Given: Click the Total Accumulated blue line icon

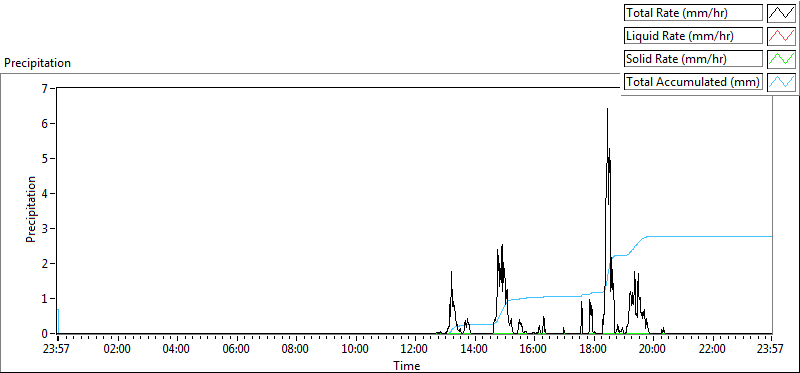Looking at the screenshot, I should pos(781,82).
